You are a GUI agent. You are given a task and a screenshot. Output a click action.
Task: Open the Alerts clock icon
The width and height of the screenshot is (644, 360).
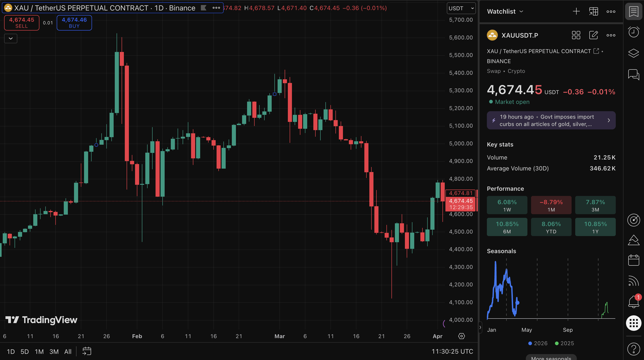[x=634, y=32]
